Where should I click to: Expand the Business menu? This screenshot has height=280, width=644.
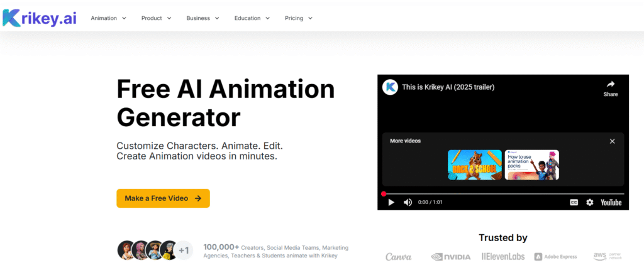coord(203,18)
